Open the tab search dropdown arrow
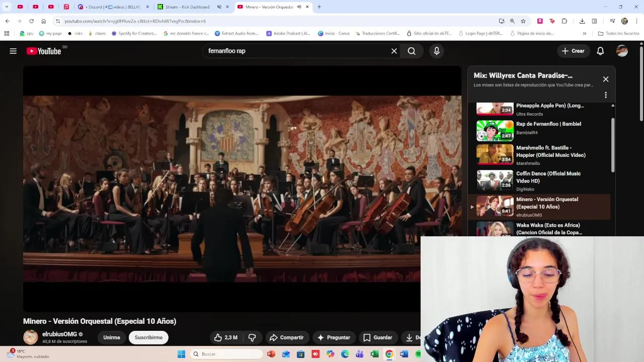The width and height of the screenshot is (644, 362). [7, 7]
